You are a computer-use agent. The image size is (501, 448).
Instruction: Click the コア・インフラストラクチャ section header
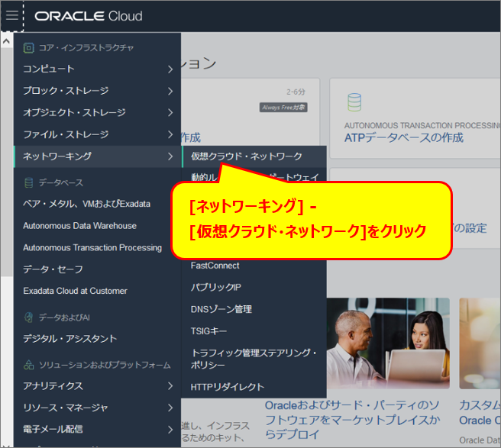[x=86, y=48]
